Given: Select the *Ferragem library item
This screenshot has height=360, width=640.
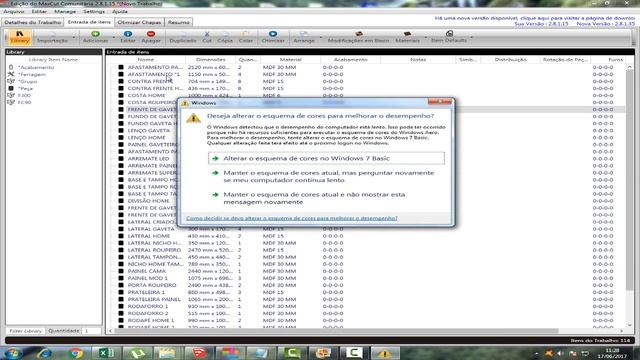Looking at the screenshot, I should click(x=31, y=74).
